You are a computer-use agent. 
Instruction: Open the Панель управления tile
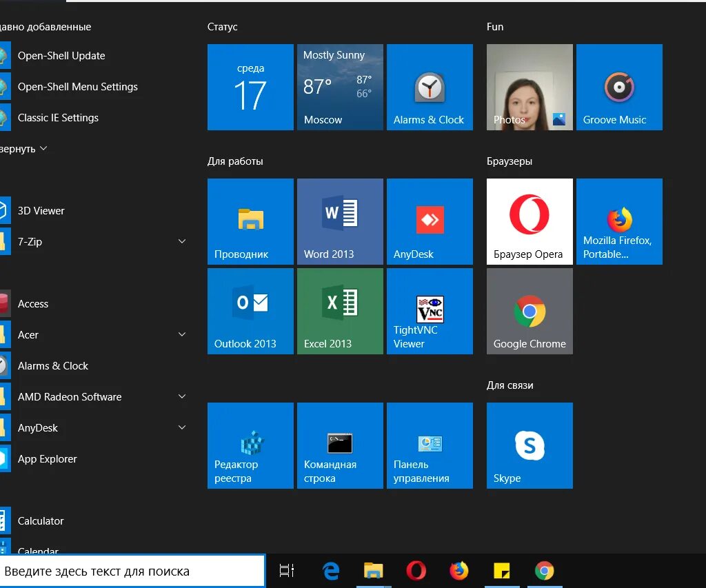click(x=430, y=445)
